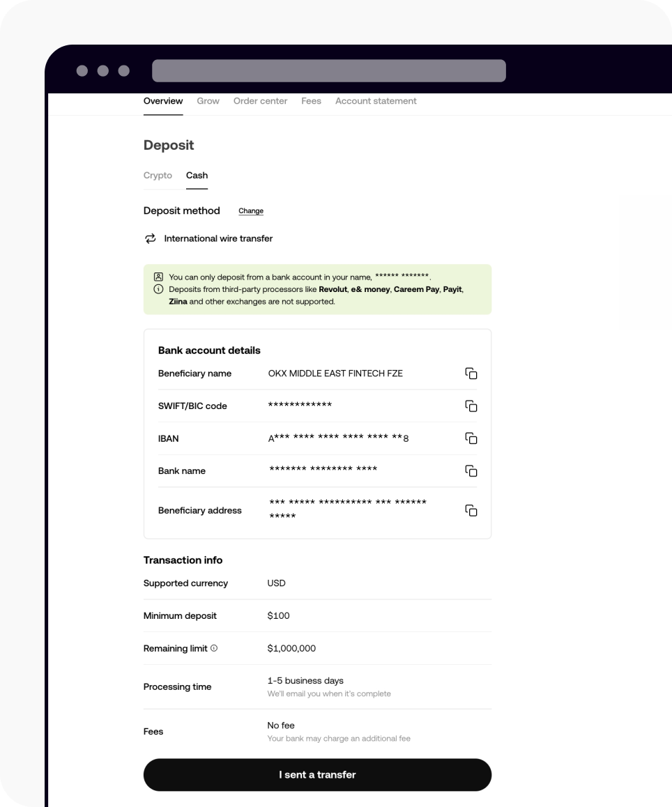Go to the Fees tab
The width and height of the screenshot is (672, 807).
pos(311,101)
